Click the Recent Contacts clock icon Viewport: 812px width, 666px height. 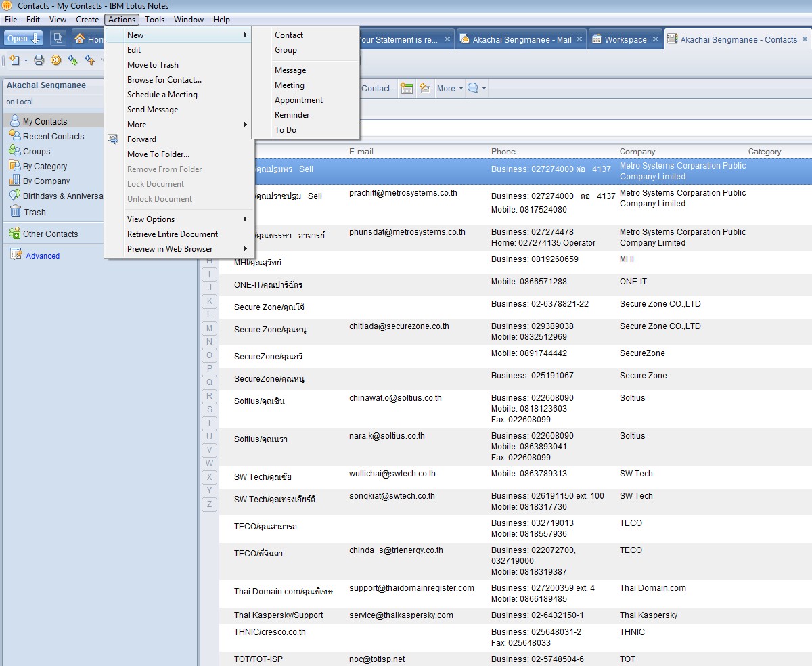tap(15, 136)
